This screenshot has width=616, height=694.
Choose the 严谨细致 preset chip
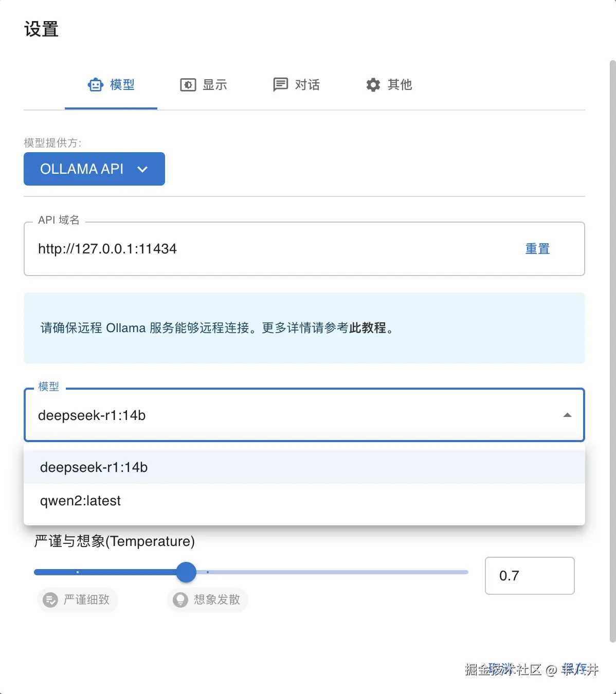click(78, 600)
